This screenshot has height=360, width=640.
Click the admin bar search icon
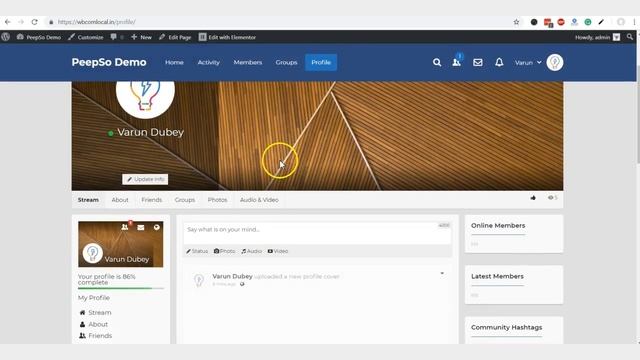630,37
